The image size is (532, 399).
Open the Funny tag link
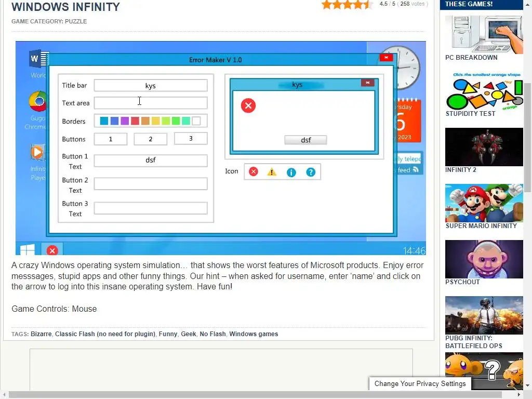[x=168, y=334]
